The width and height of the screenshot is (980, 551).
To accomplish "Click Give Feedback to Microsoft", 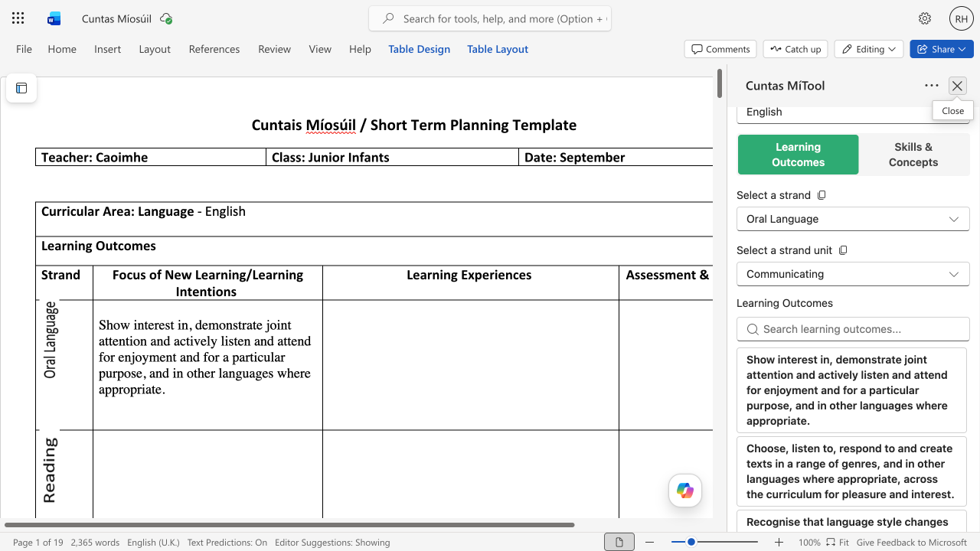I will click(912, 542).
